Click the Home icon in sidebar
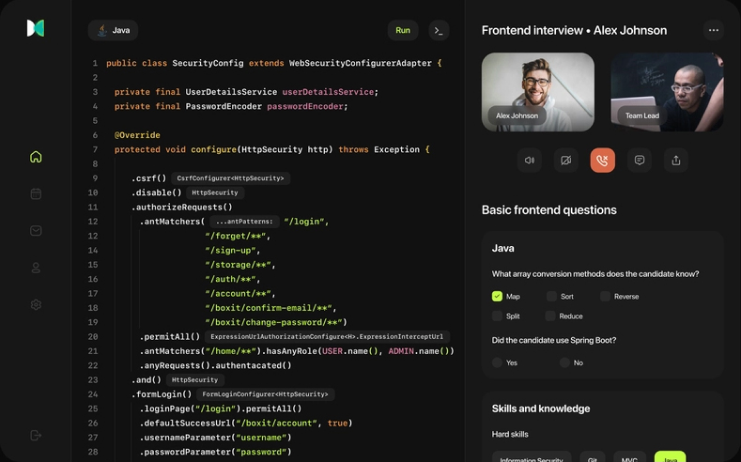Screen dimensions: 741x462 [36, 157]
